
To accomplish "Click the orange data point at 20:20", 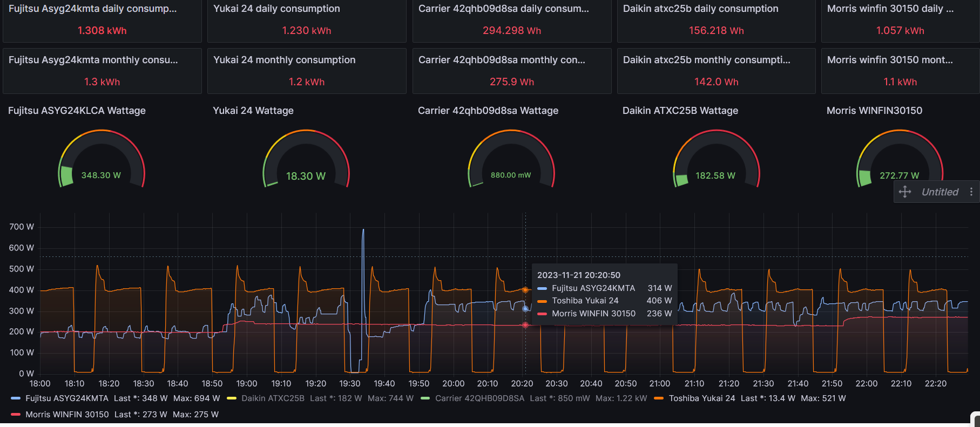I will pyautogui.click(x=525, y=290).
